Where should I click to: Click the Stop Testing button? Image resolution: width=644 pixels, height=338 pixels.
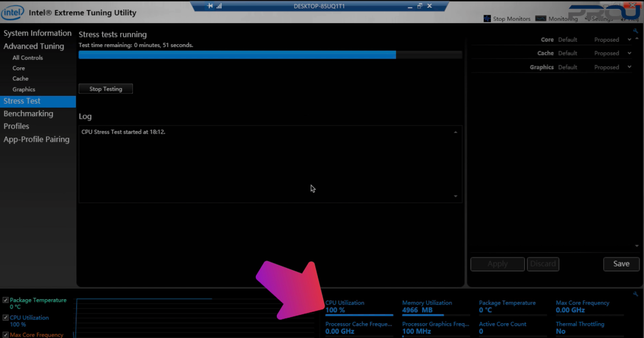point(106,89)
